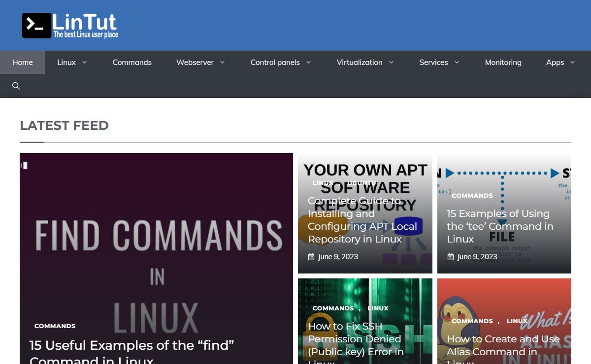Viewport: 591px width, 364px height.
Task: Open the Services menu item
Action: [434, 62]
